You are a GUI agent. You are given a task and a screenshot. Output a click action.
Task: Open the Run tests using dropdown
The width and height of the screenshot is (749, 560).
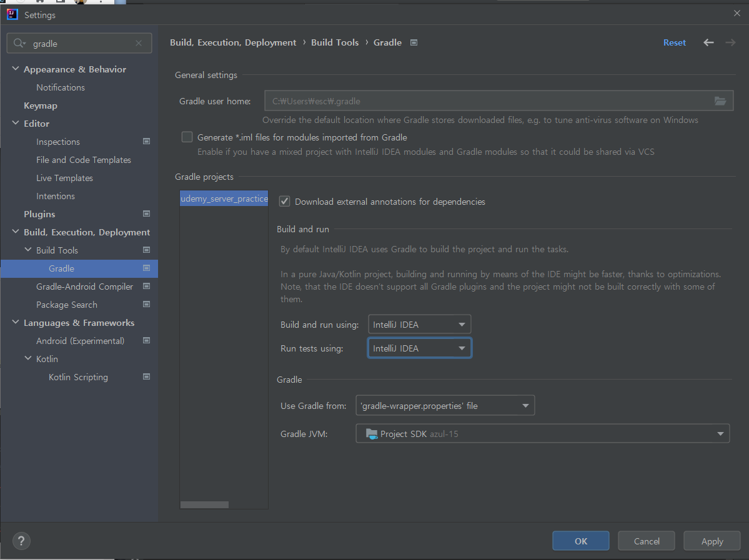coord(419,348)
